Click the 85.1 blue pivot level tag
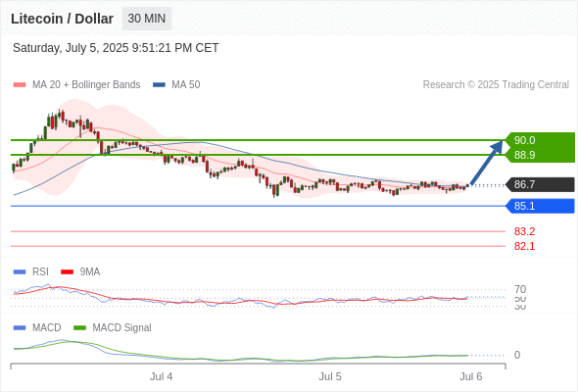 540,206
